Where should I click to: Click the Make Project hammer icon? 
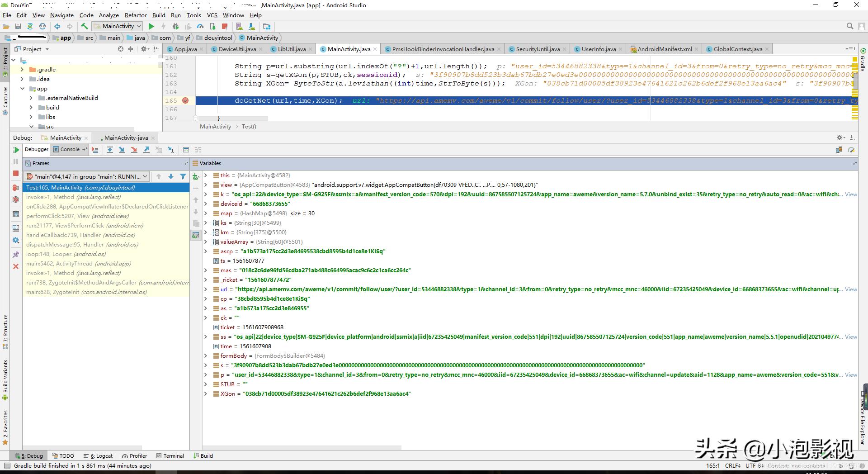(x=85, y=26)
